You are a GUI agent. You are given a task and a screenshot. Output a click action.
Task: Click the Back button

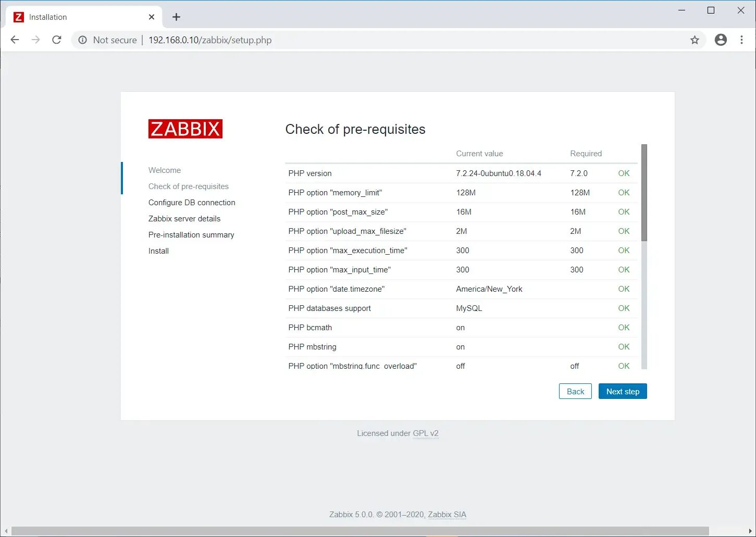(575, 392)
